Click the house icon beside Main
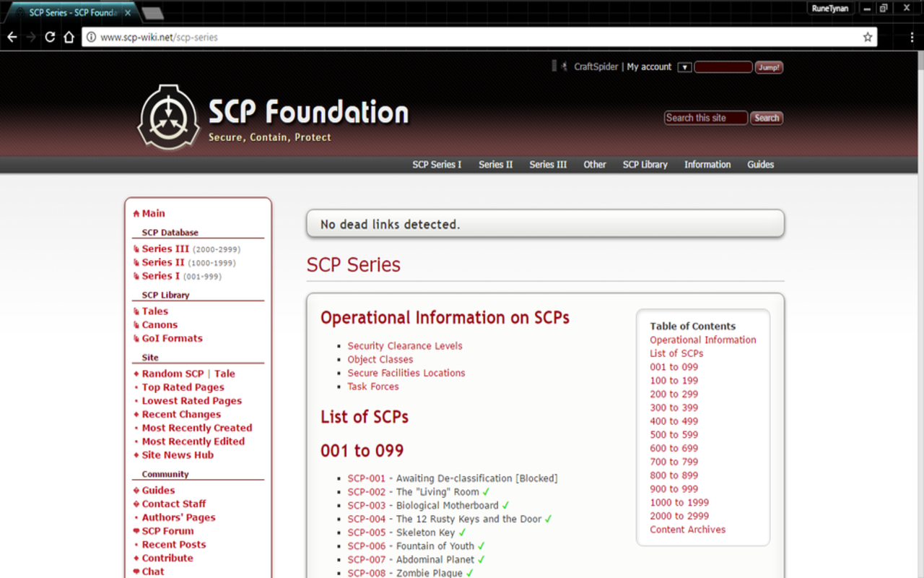This screenshot has width=924, height=578. tap(136, 214)
